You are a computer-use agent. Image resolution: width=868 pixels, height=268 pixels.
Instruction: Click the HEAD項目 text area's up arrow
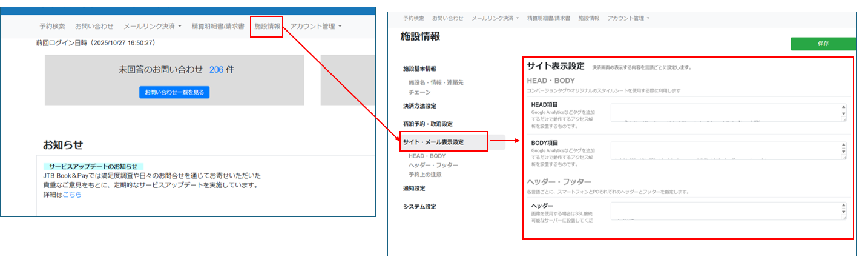(843, 107)
